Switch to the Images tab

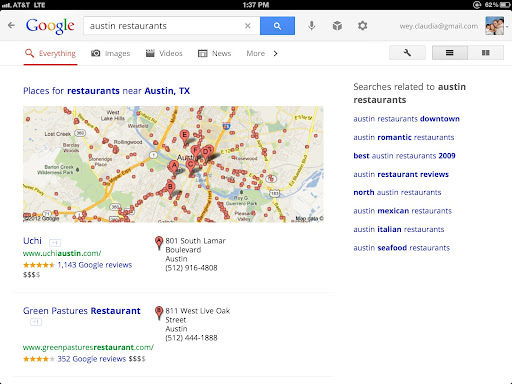click(110, 53)
